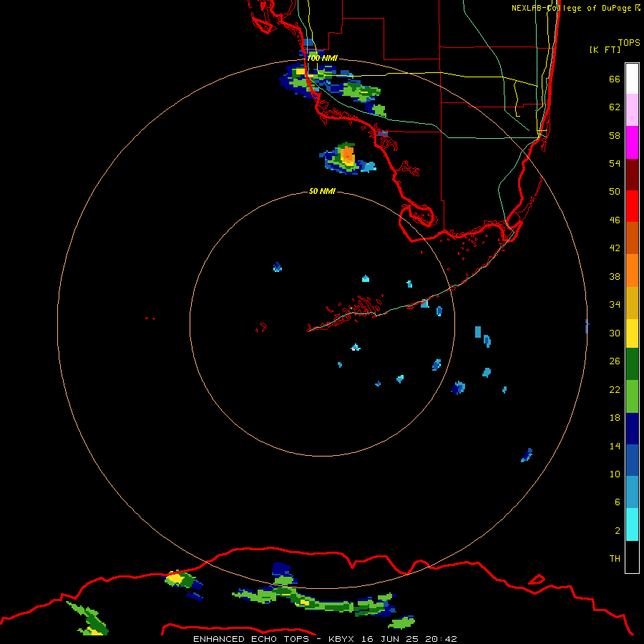This screenshot has width=644, height=644.
Task: Click the legend value 6
Action: tap(617, 502)
